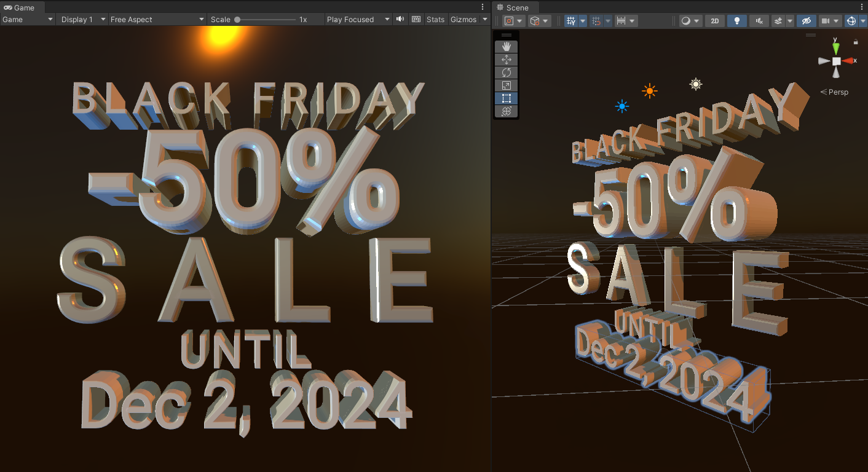868x472 pixels.
Task: Open the Display 1 dropdown
Action: click(83, 19)
